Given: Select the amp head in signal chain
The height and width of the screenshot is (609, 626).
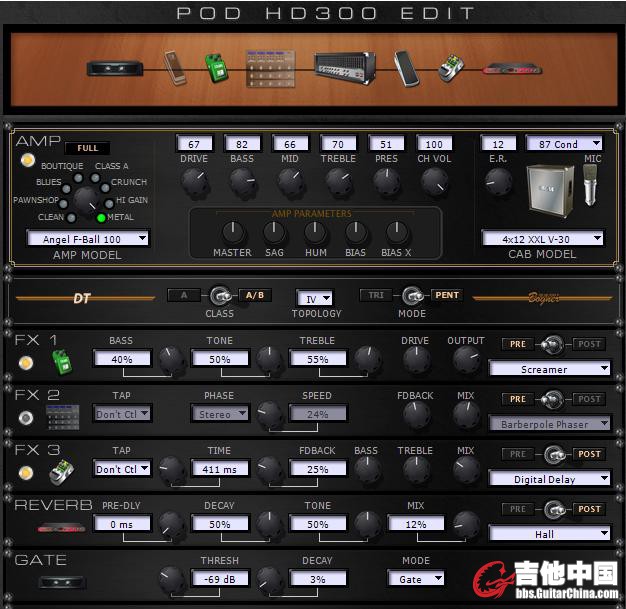Looking at the screenshot, I should (x=344, y=68).
